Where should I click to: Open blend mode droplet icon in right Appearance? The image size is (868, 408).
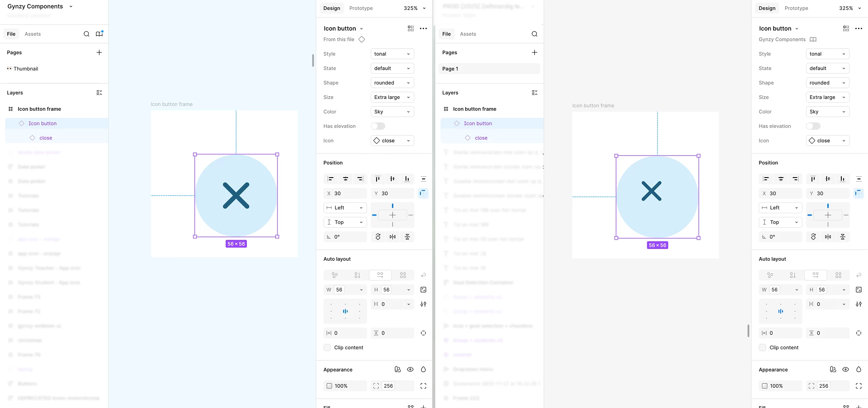pyautogui.click(x=859, y=370)
